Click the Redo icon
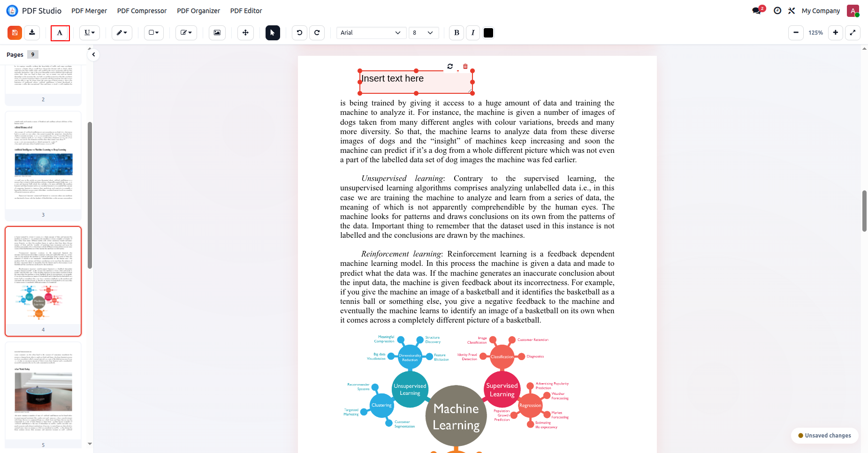868x453 pixels. point(317,33)
